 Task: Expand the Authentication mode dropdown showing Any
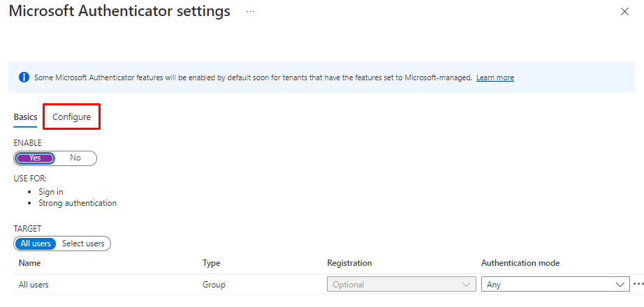point(555,285)
